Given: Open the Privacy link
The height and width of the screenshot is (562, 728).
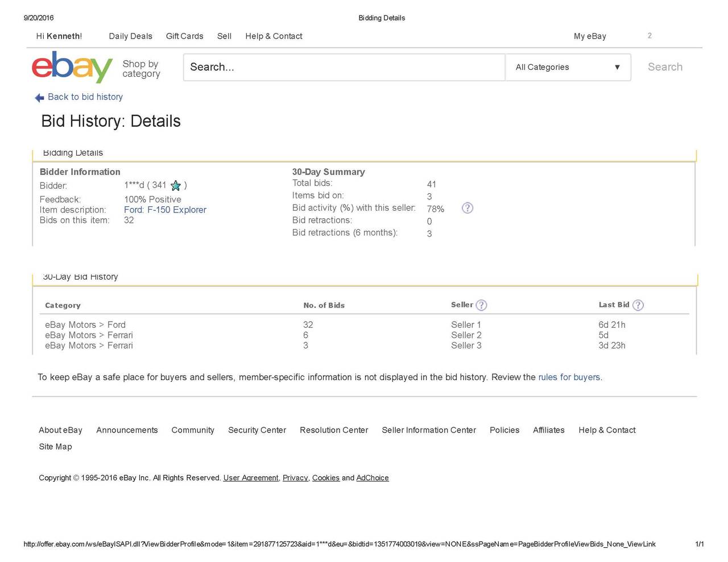Looking at the screenshot, I should point(295,478).
